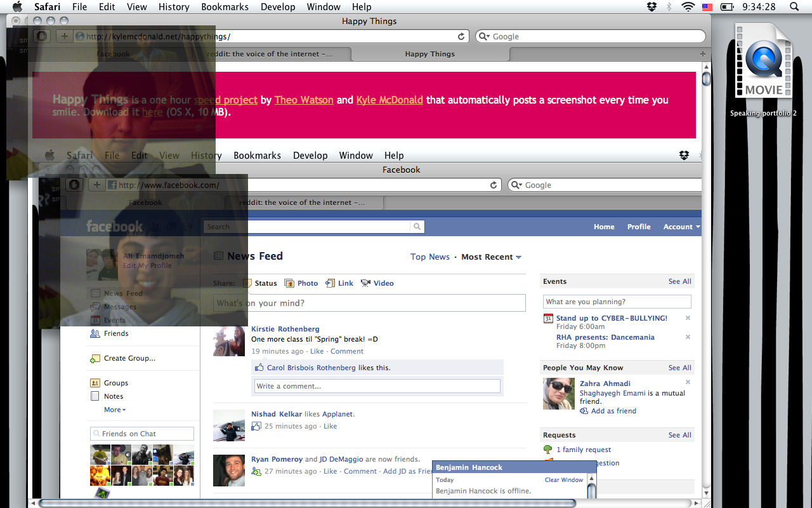Open the Most Recent feed dropdown
The width and height of the screenshot is (812, 508).
(x=491, y=257)
